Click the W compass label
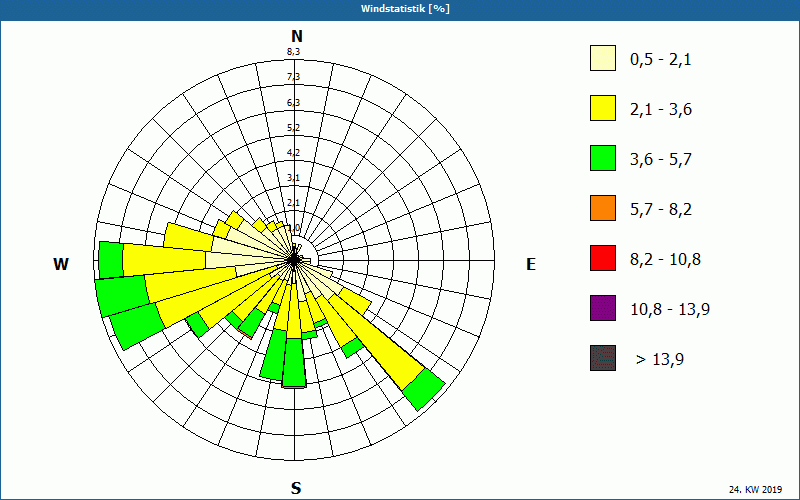 click(61, 264)
